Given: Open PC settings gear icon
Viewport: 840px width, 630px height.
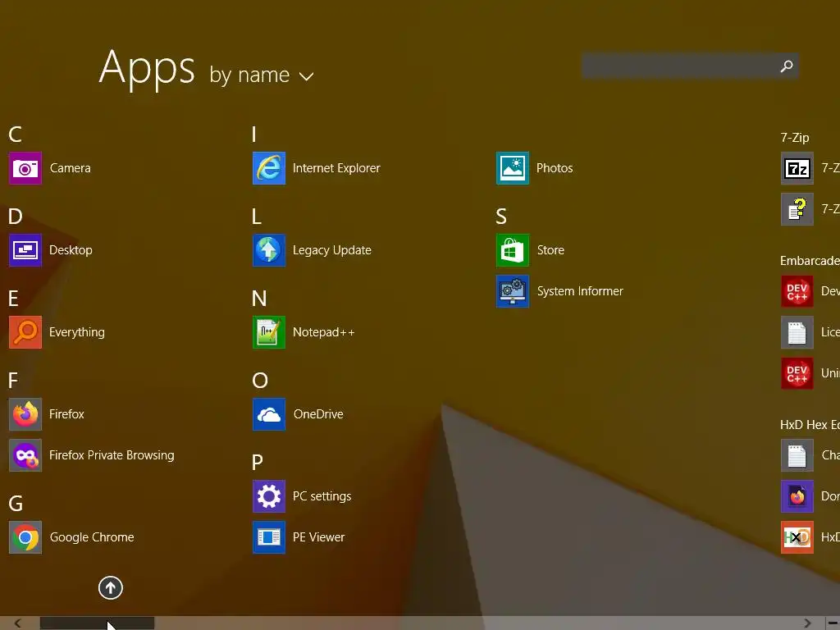Looking at the screenshot, I should (269, 496).
